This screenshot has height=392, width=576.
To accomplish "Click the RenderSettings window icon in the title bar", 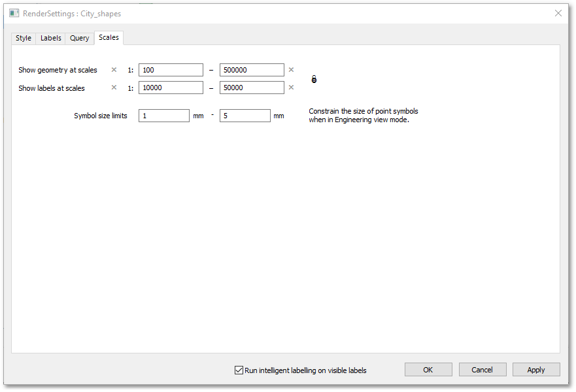I will pyautogui.click(x=14, y=14).
